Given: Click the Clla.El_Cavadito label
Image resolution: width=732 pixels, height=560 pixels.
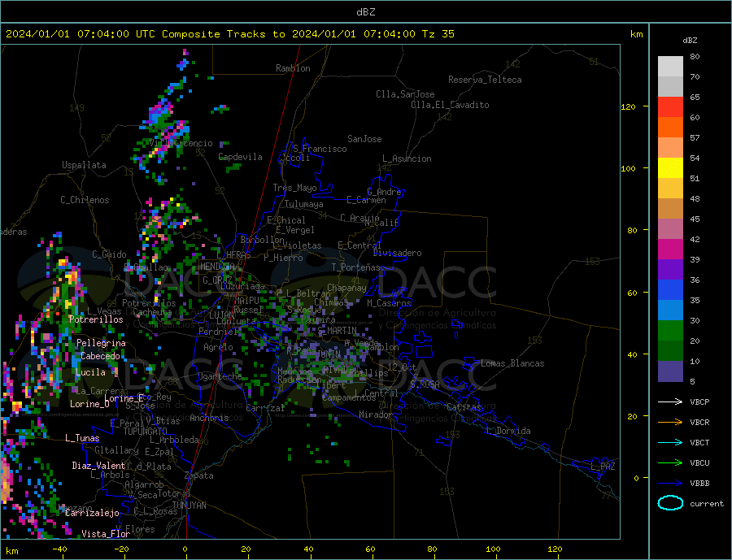Looking at the screenshot, I should coord(450,105).
